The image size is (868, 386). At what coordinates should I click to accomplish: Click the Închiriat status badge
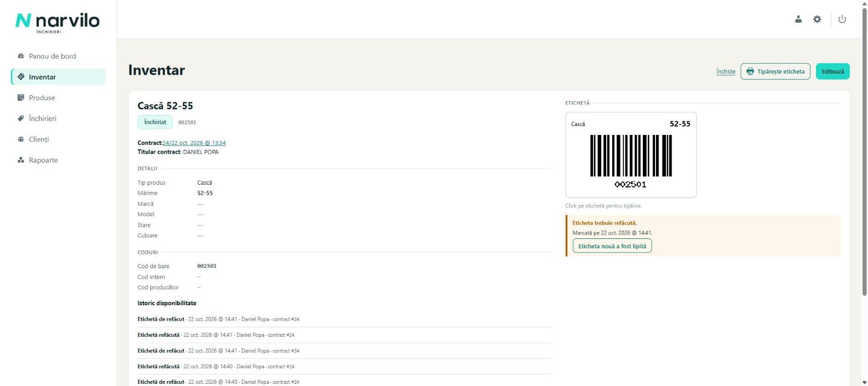point(155,122)
